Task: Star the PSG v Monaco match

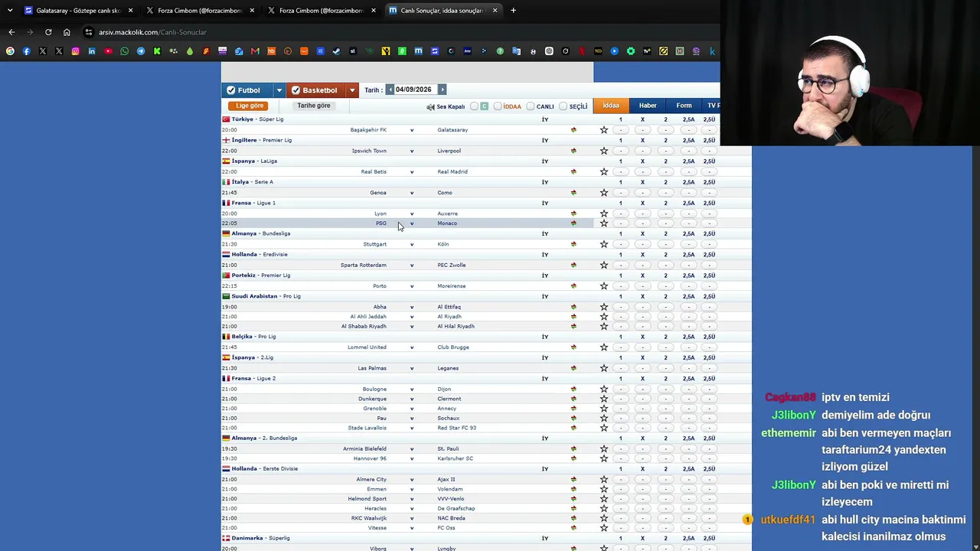Action: click(x=603, y=223)
